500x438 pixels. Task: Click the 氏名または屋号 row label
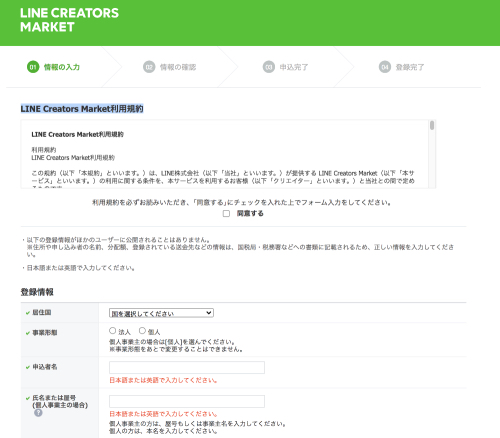coord(60,401)
